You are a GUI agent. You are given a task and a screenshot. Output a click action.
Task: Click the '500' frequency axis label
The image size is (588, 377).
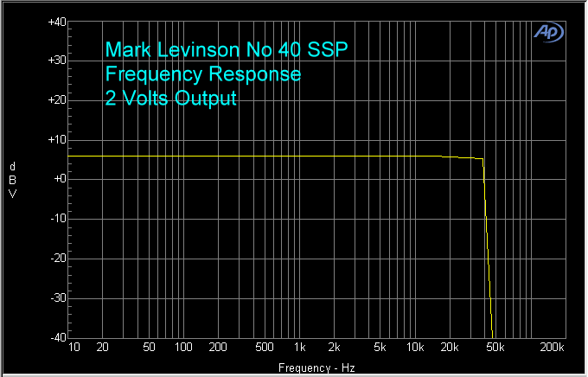click(265, 348)
